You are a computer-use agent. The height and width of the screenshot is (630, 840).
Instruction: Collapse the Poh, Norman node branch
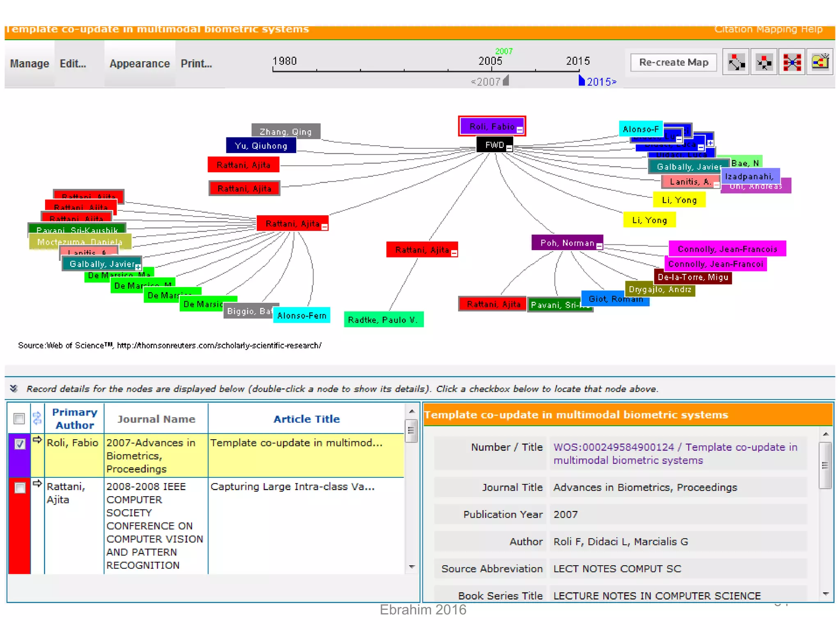pos(599,246)
